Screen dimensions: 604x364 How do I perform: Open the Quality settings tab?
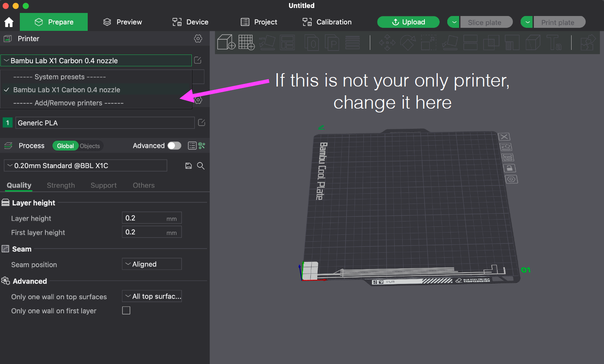tap(19, 185)
